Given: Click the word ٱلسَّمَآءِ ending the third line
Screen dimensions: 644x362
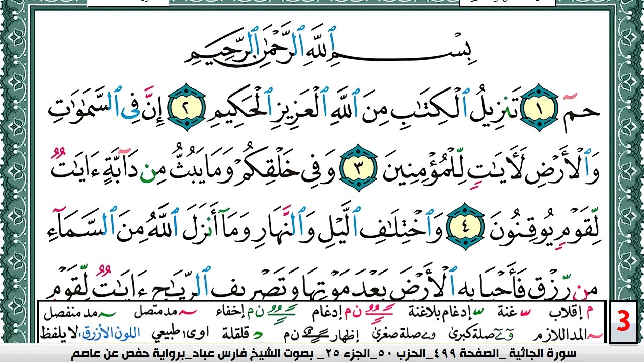Looking at the screenshot, I should tap(83, 221).
